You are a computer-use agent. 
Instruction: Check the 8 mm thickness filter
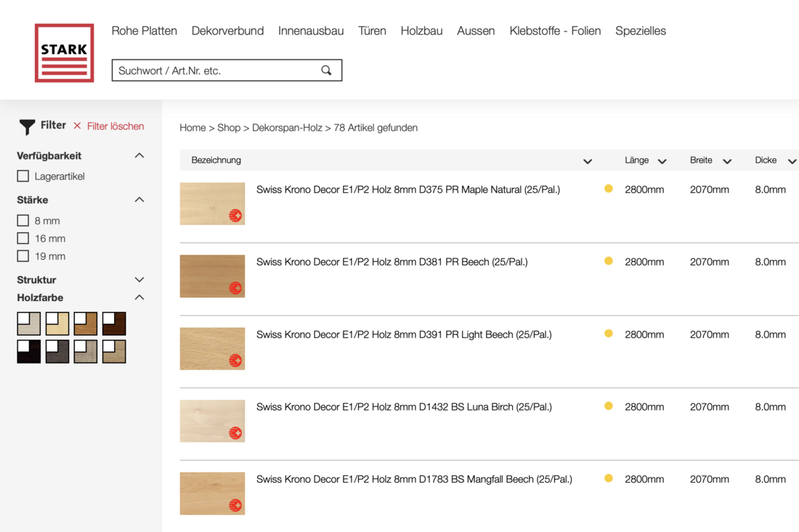point(23,221)
